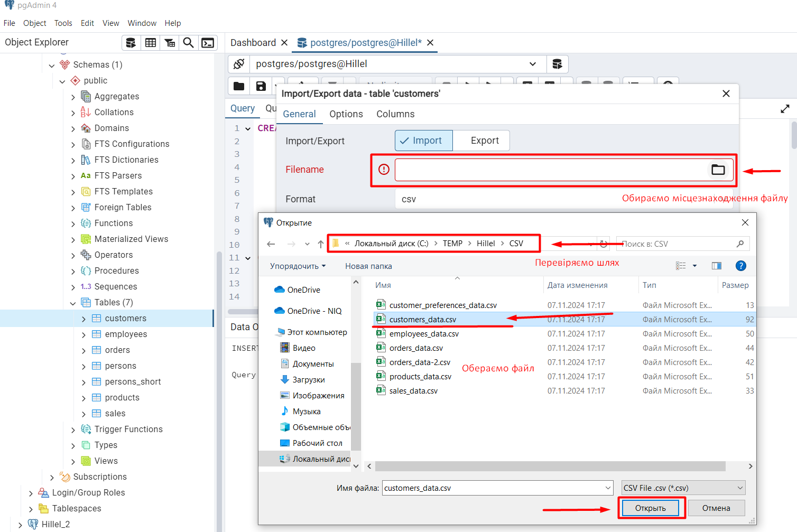Click the Отмена button

[x=716, y=508]
